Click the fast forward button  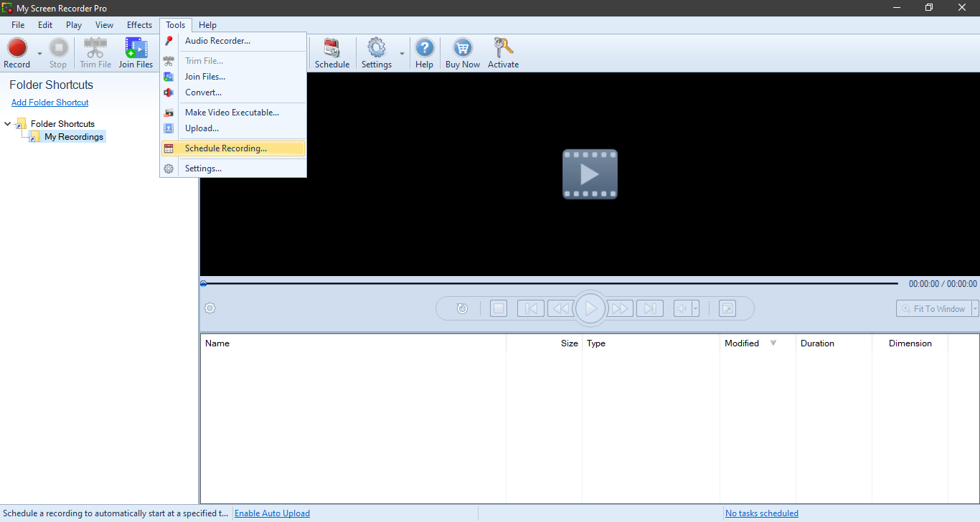[621, 309]
